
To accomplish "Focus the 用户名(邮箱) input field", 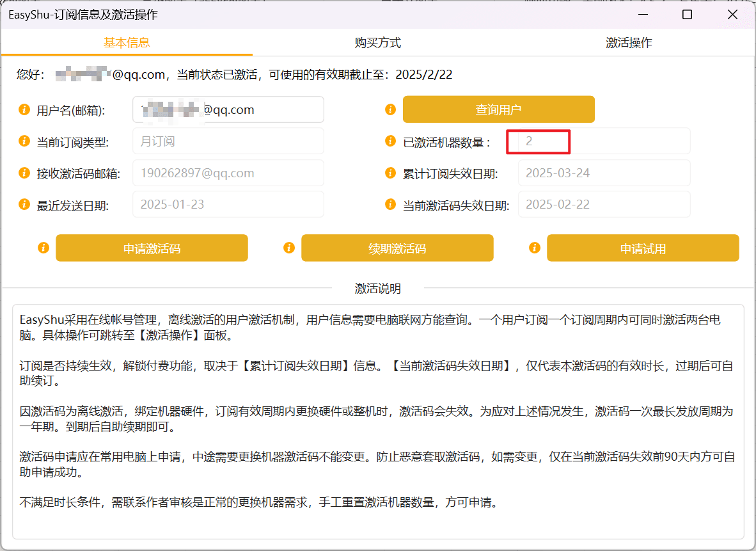I will [228, 109].
